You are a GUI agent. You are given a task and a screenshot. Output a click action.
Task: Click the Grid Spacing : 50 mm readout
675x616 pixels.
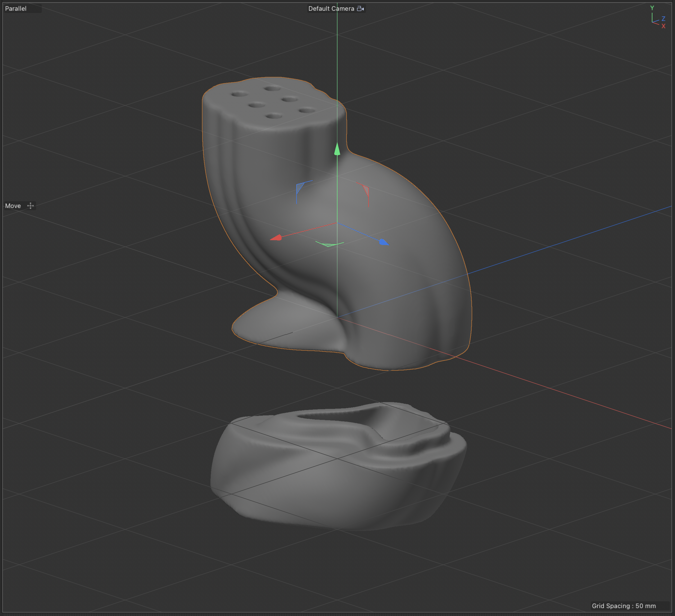623,606
